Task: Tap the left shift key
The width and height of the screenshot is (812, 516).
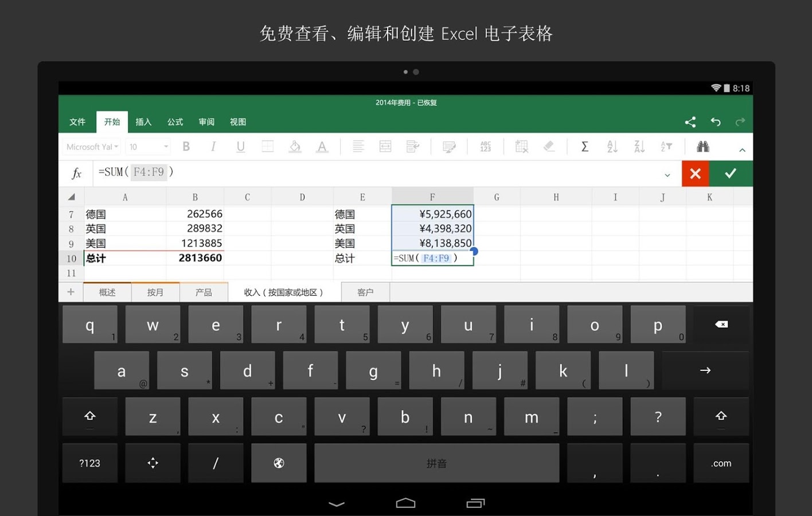Action: 90,417
